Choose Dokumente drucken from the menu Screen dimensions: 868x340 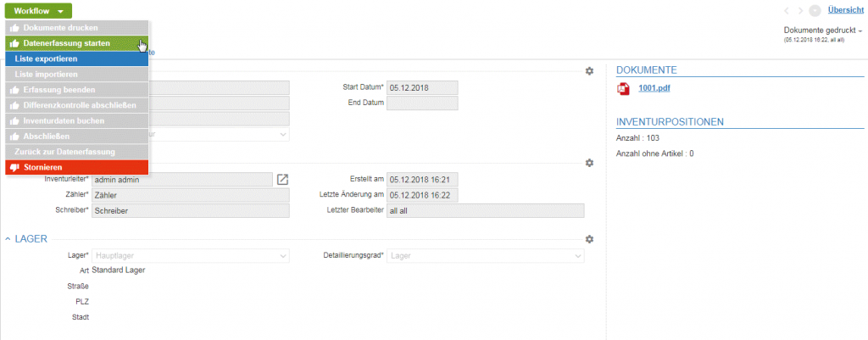tap(77, 28)
